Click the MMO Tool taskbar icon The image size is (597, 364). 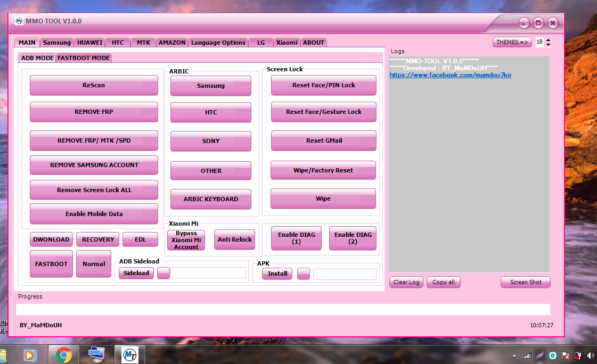[130, 355]
